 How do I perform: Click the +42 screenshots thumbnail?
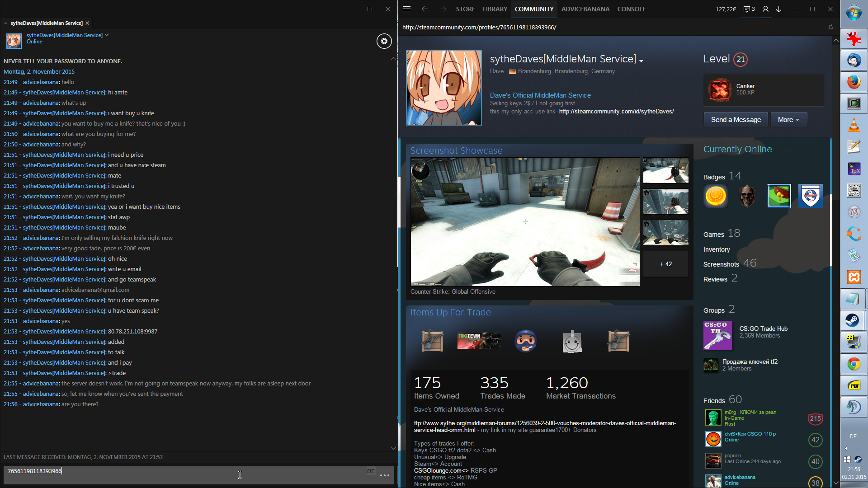[x=665, y=264]
